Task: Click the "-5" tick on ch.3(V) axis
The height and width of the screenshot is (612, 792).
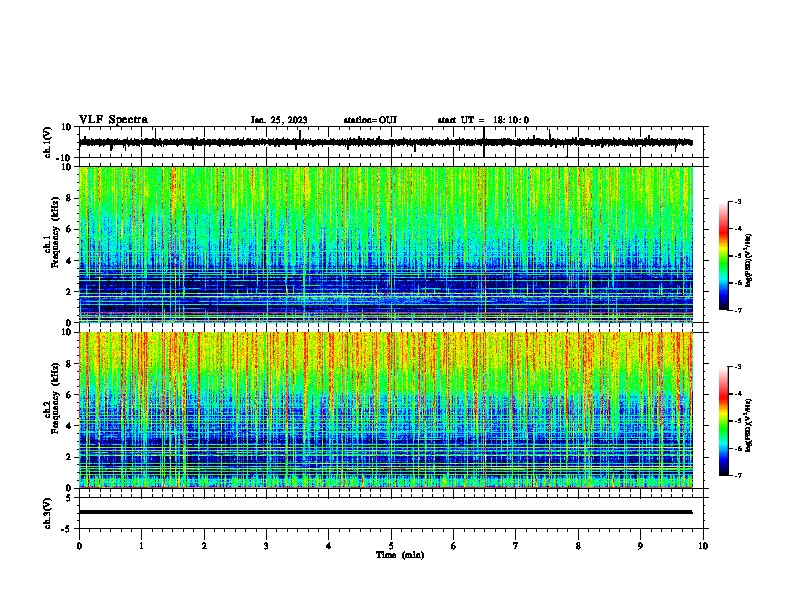Action: (x=67, y=529)
